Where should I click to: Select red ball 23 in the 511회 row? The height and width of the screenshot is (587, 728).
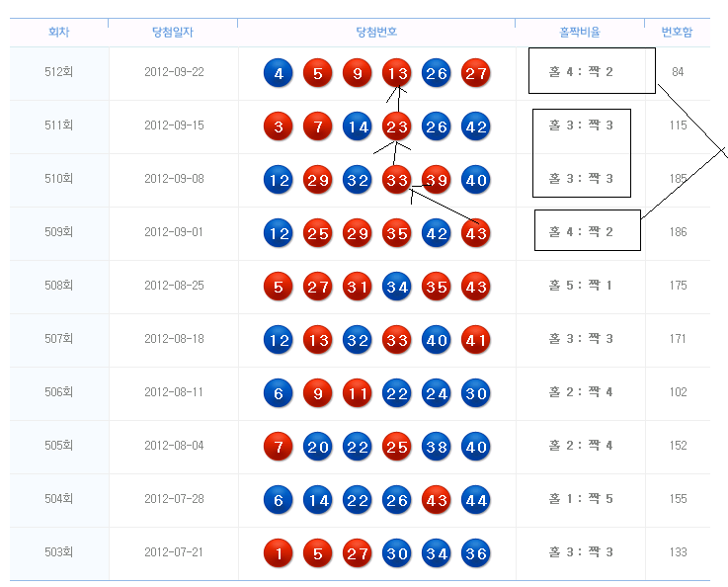[x=397, y=126]
